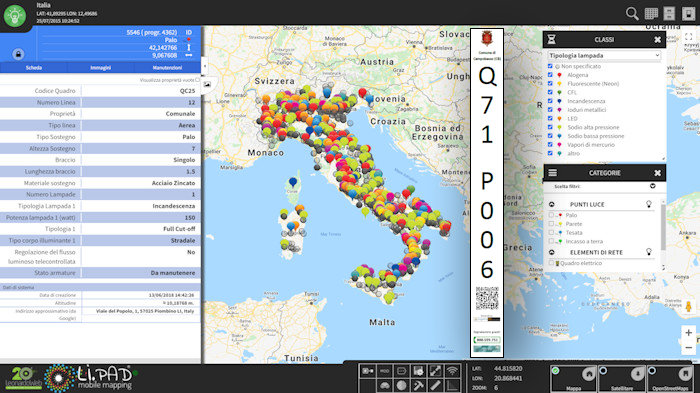Select the Satellitare base layer

[621, 378]
